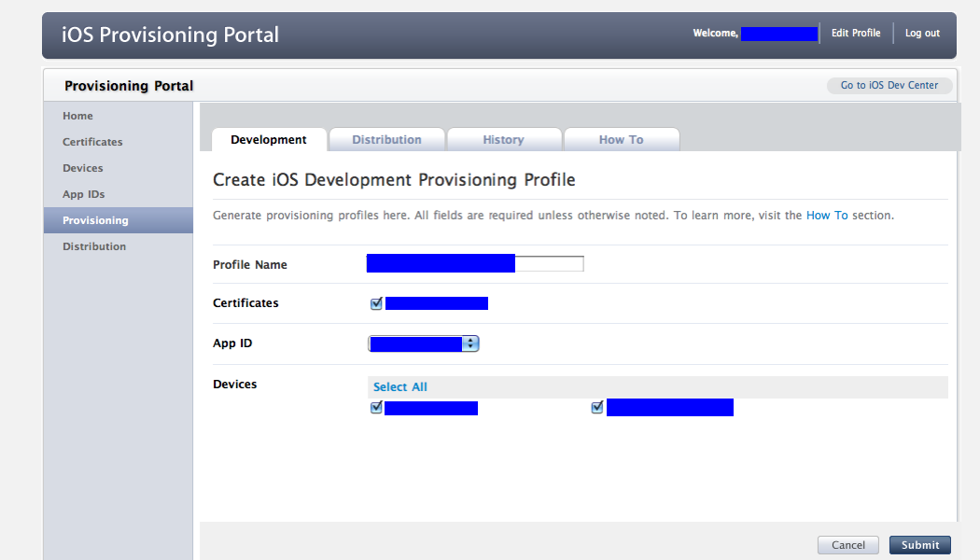
Task: Open the History tab
Action: [503, 140]
